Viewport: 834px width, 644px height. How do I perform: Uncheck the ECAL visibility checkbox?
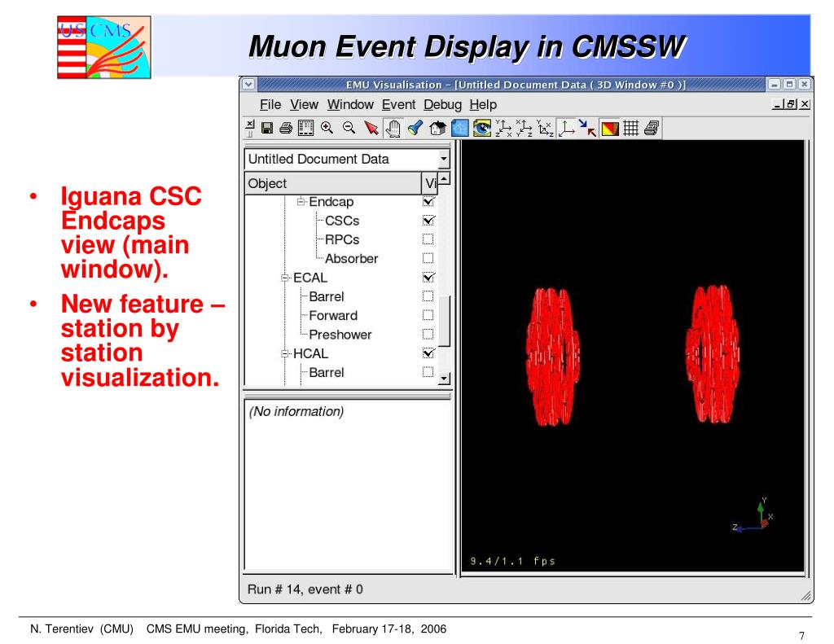pos(428,277)
